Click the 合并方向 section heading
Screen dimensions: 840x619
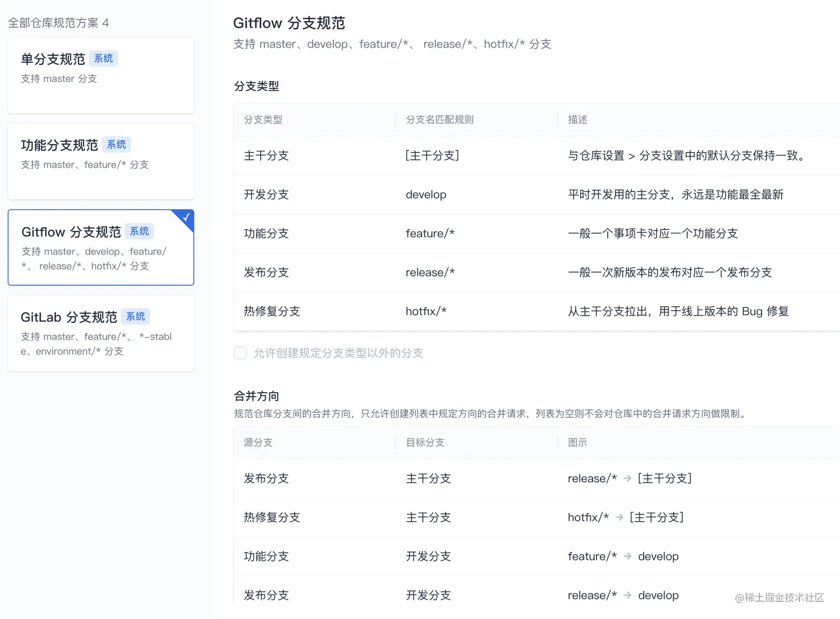point(257,396)
